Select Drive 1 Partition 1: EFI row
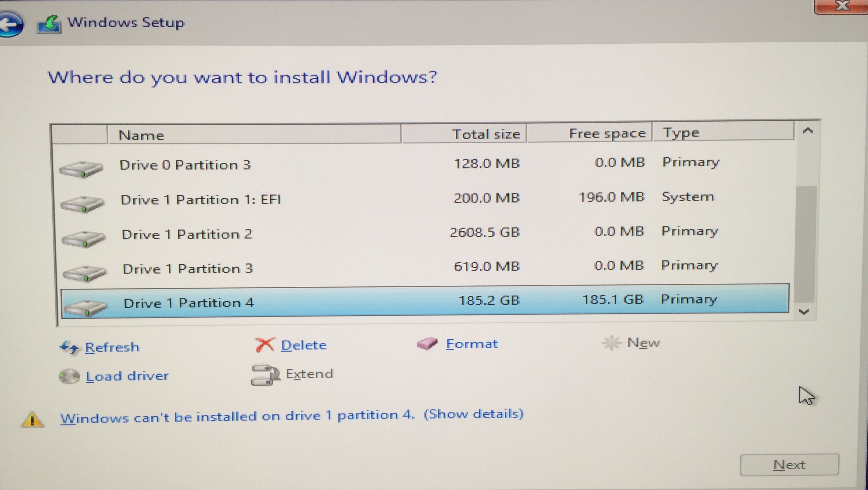 click(x=201, y=200)
